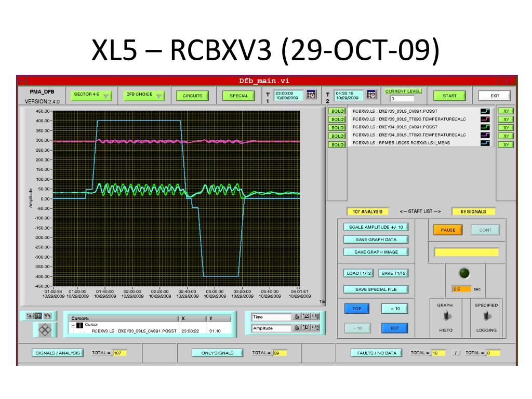Image resolution: width=532 pixels, height=399 pixels.
Task: Click the orange PAUSE button
Action: [448, 230]
